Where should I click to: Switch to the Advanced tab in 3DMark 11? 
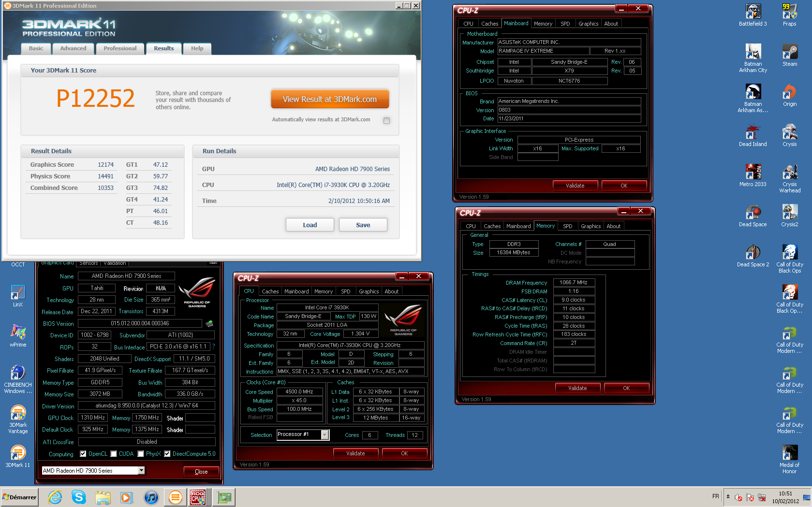(x=73, y=48)
